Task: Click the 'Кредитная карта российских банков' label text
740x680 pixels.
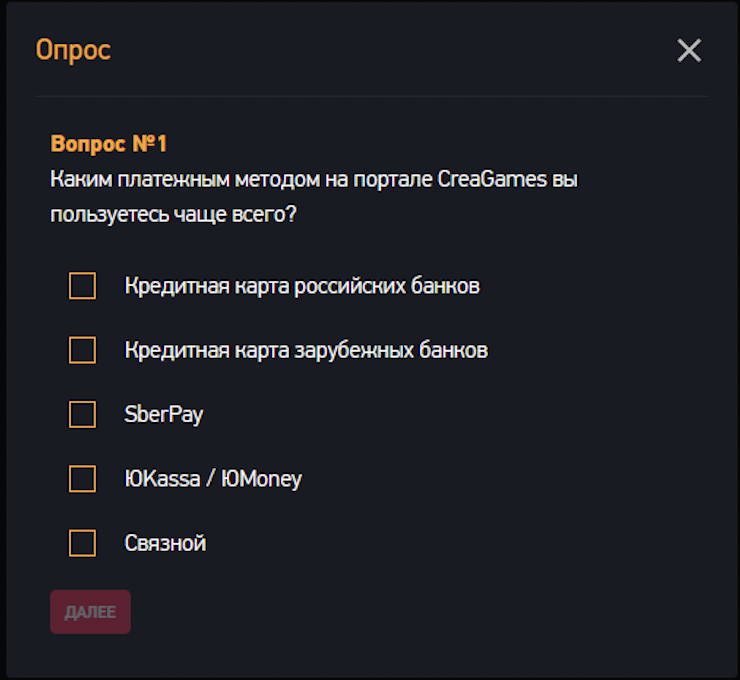Action: 301,286
